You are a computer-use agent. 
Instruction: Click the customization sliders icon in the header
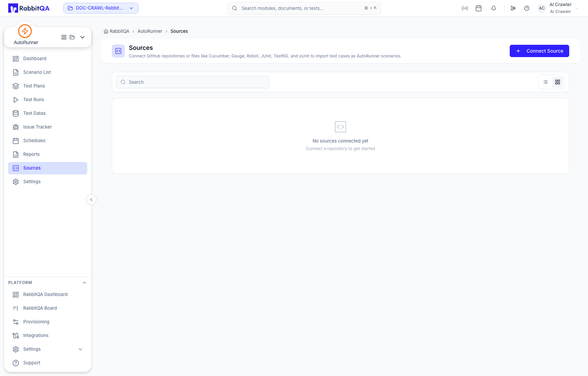pyautogui.click(x=513, y=8)
